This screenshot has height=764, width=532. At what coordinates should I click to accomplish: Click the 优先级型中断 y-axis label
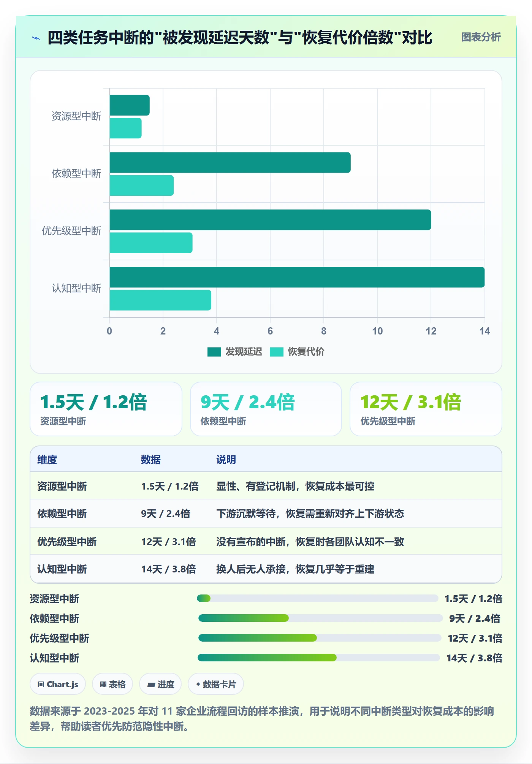pyautogui.click(x=71, y=231)
